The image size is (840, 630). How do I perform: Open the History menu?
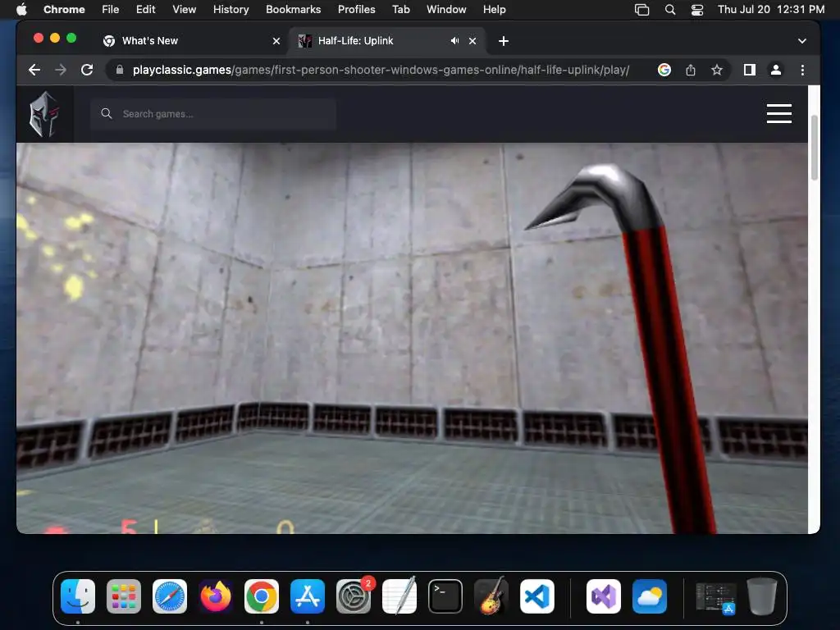click(x=231, y=9)
